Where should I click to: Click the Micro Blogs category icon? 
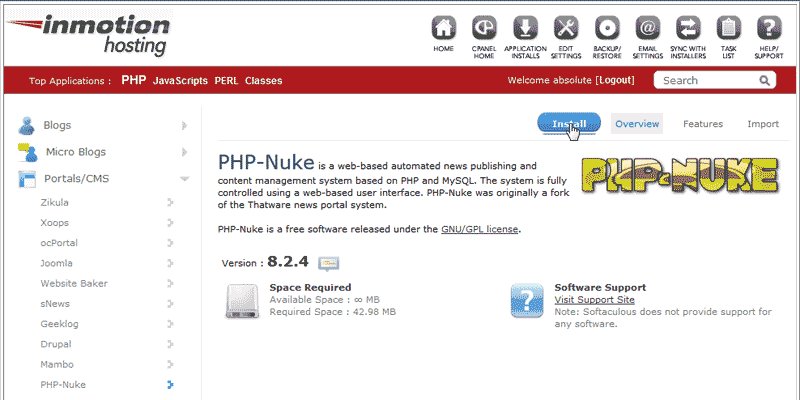pos(28,152)
